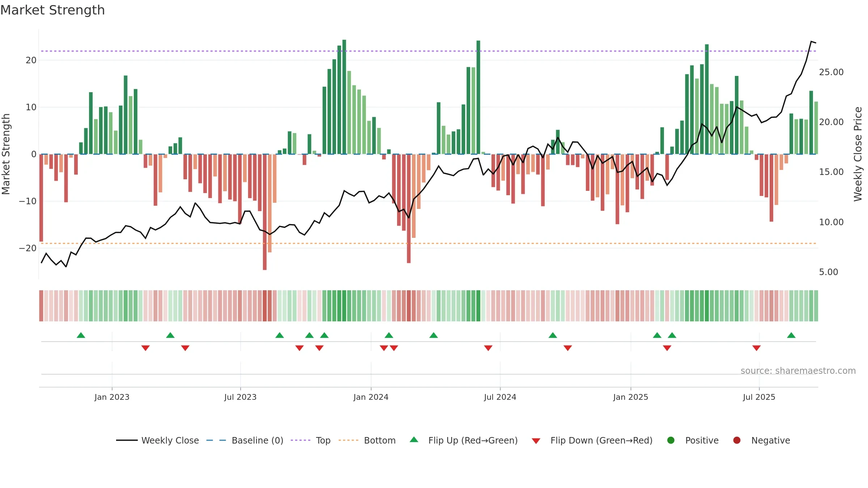Viewport: 868px width, 488px height.
Task: Click the black Weekly Close legend line
Action: 127,440
